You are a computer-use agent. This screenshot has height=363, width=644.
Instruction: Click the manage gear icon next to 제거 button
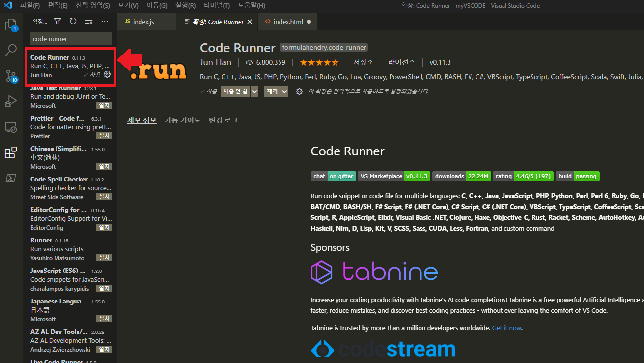[x=299, y=91]
